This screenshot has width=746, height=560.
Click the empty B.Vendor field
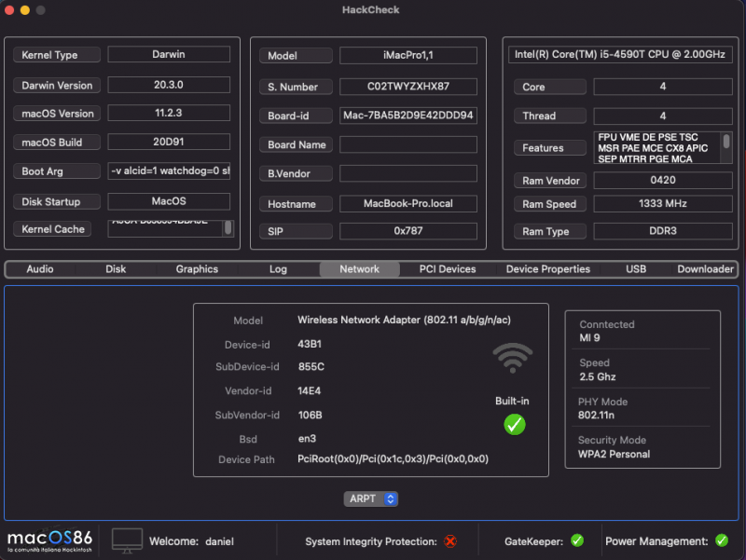pyautogui.click(x=408, y=173)
